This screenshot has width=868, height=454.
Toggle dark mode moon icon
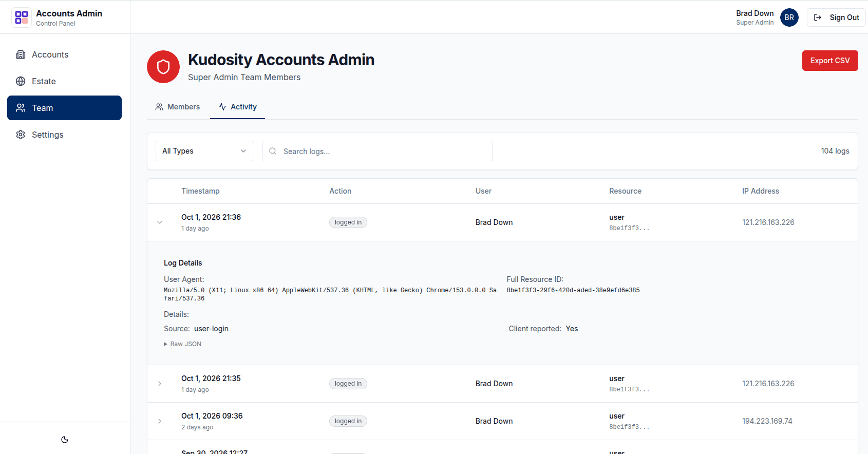click(x=65, y=440)
